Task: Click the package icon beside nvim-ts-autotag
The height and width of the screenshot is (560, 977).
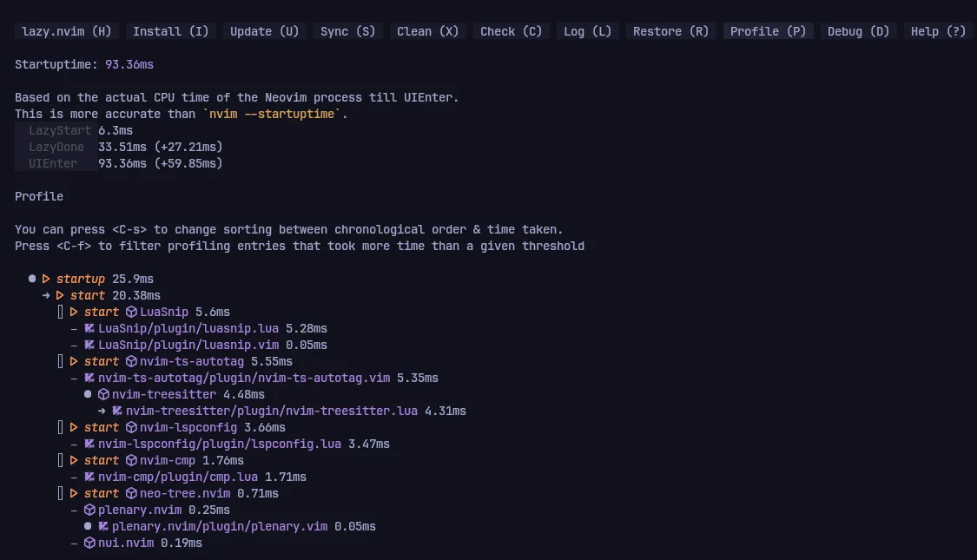Action: (x=131, y=361)
